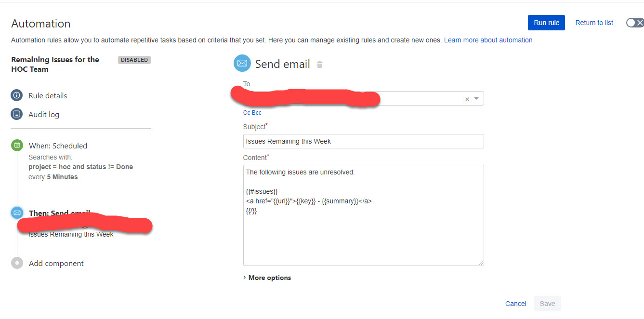Click the Subject input field
The image size is (644, 319).
(364, 141)
